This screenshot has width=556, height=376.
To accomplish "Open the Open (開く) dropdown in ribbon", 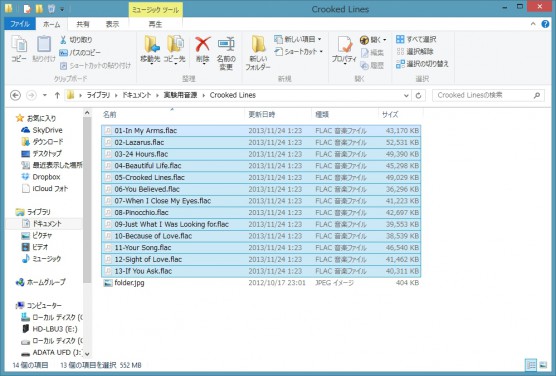I will pos(373,40).
